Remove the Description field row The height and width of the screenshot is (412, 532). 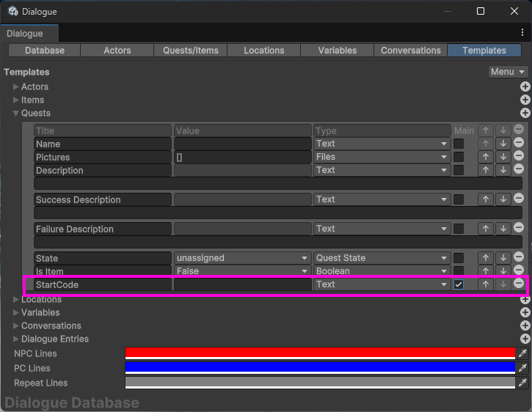coord(519,169)
